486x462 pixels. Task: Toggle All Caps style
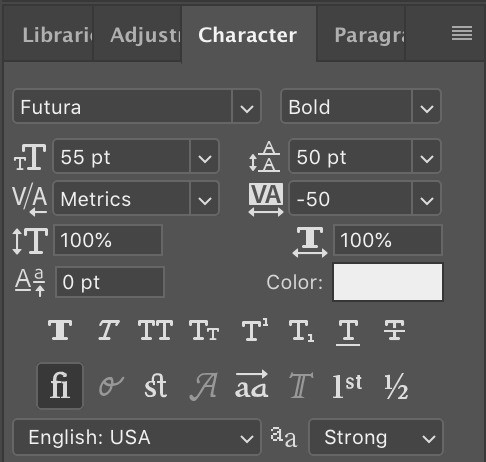coord(156,330)
